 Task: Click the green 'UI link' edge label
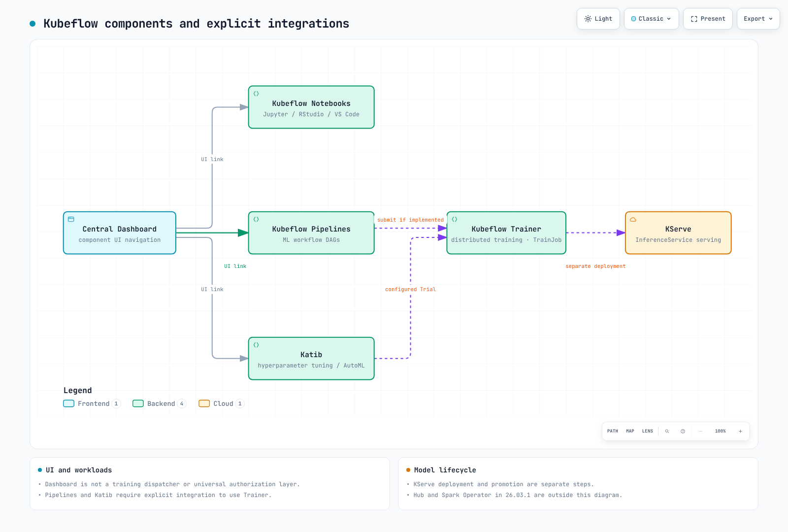point(235,266)
